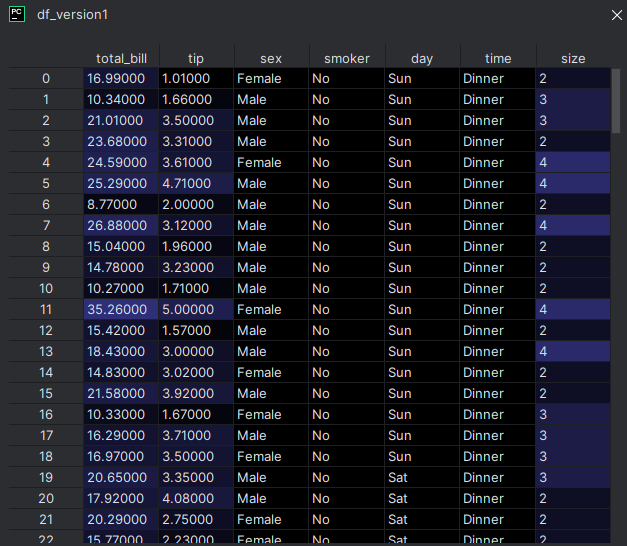Click size cell 2 in row 12
Screen dimensions: 627x546
coord(573,330)
